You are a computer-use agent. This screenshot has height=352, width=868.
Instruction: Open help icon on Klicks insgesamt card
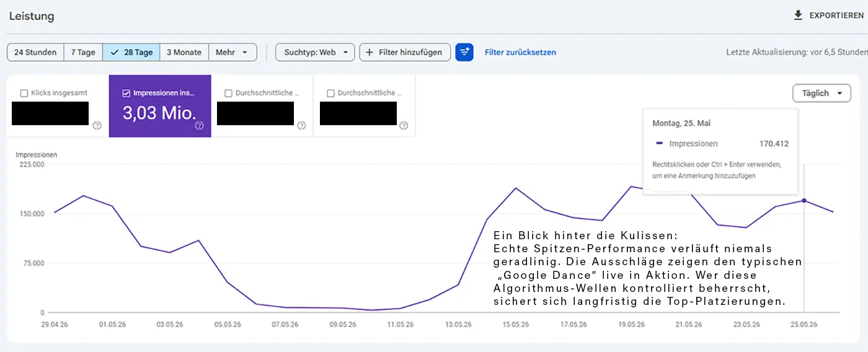point(97,125)
